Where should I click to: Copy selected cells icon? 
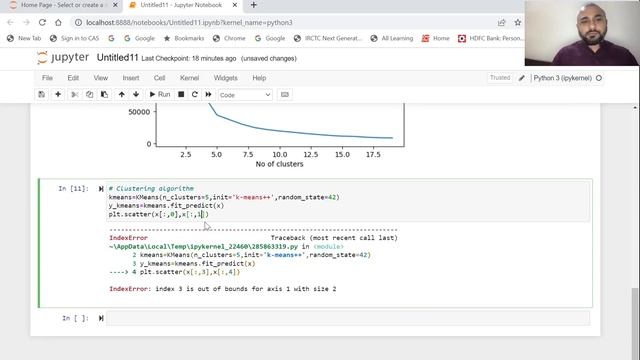pyautogui.click(x=89, y=94)
